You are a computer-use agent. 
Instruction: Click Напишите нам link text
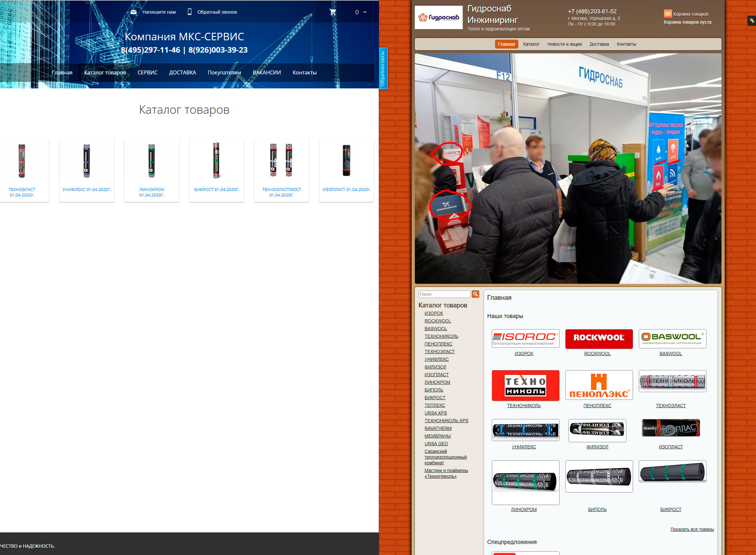159,12
